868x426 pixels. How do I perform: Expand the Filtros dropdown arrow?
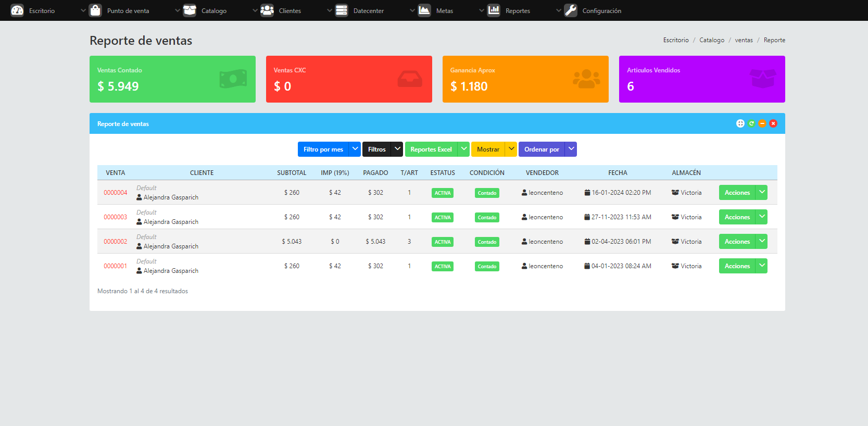[397, 149]
